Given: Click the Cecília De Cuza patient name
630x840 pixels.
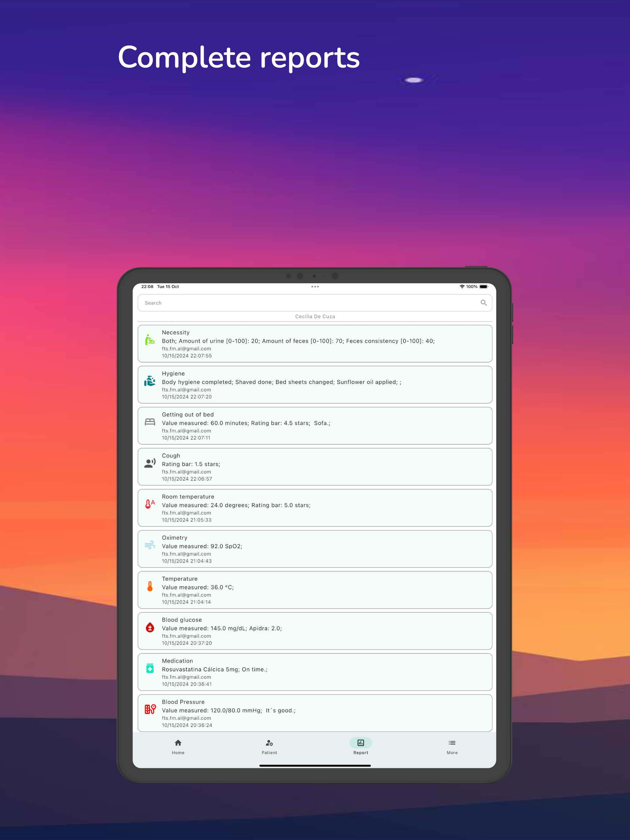Looking at the screenshot, I should (315, 316).
